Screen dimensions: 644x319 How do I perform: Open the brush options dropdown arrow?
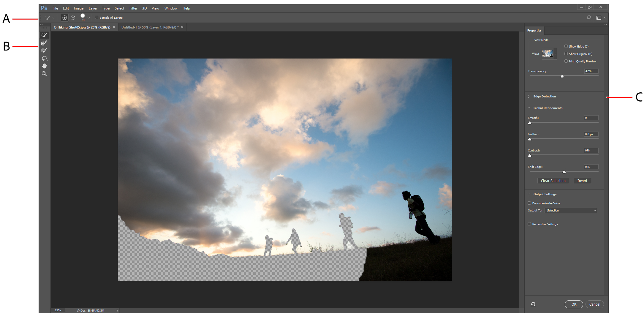tap(88, 18)
